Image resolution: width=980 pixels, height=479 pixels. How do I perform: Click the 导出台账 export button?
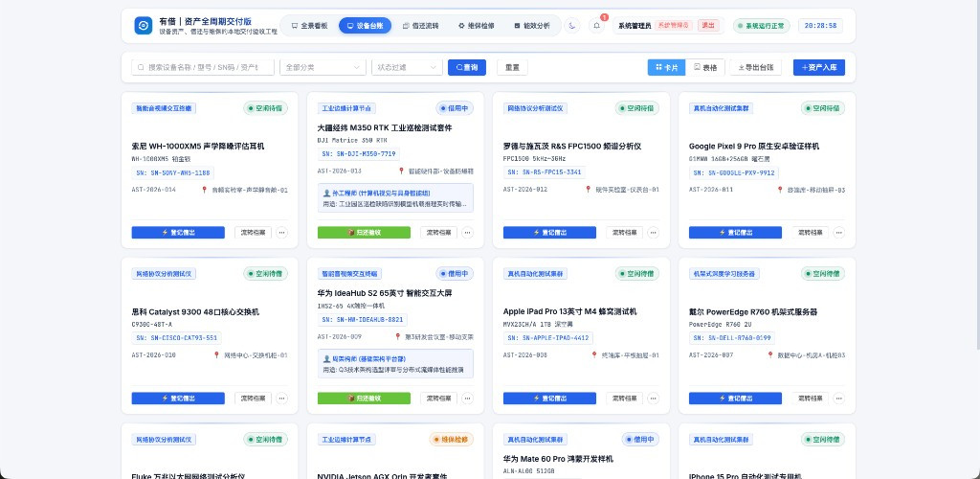tap(756, 67)
